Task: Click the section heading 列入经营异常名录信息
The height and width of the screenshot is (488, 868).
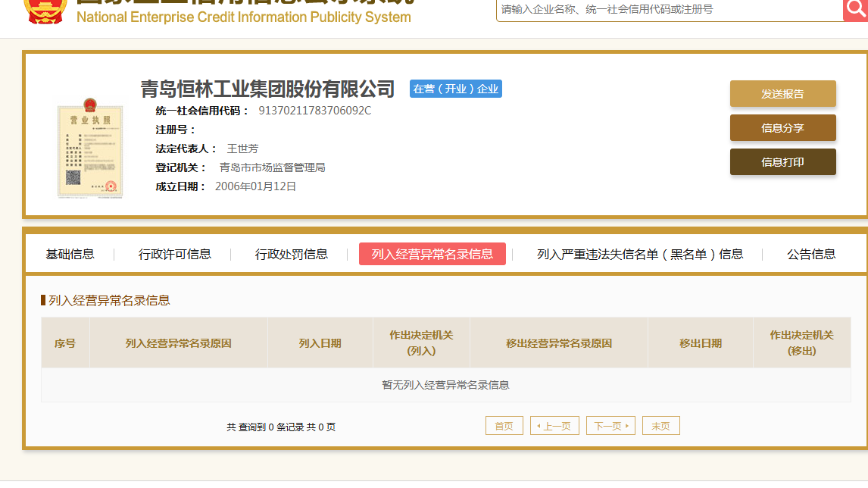Action: [109, 300]
